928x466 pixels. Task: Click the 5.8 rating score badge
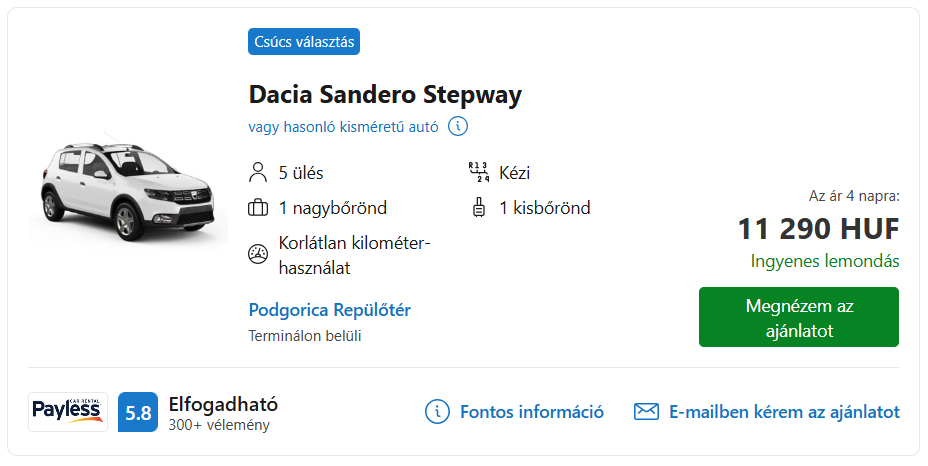point(138,412)
